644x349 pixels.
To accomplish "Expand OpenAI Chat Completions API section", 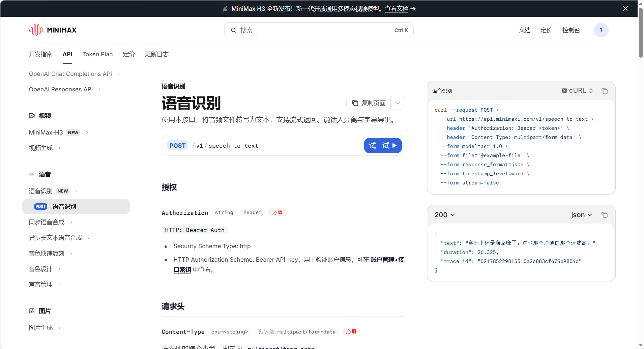I will 119,74.
